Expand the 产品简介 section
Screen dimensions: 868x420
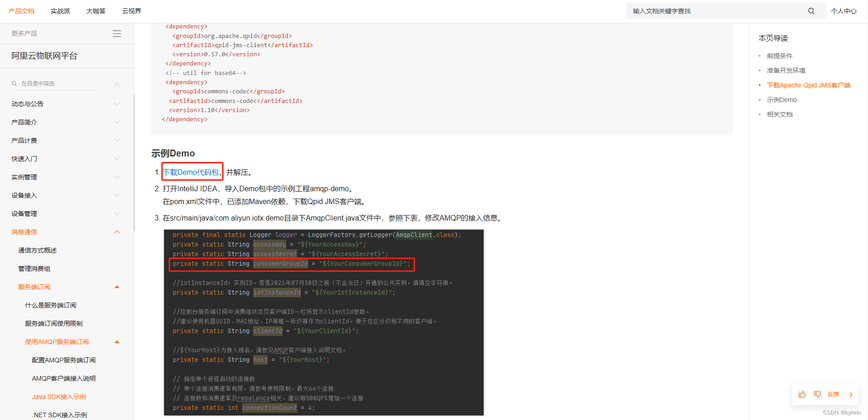(x=117, y=122)
